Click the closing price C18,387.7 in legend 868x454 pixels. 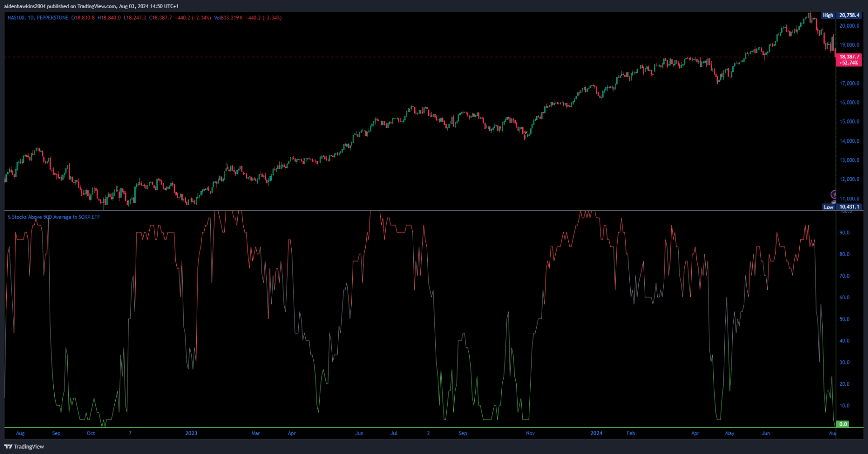click(x=160, y=18)
